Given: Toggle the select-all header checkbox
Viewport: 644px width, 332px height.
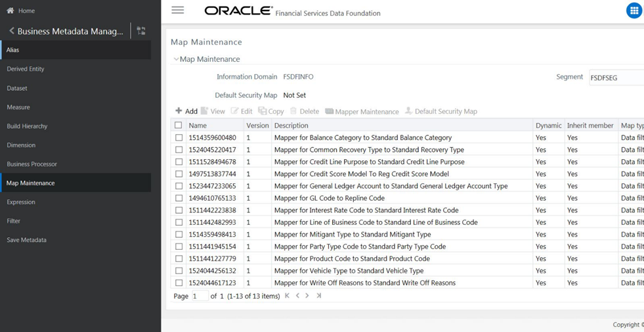Looking at the screenshot, I should point(179,125).
